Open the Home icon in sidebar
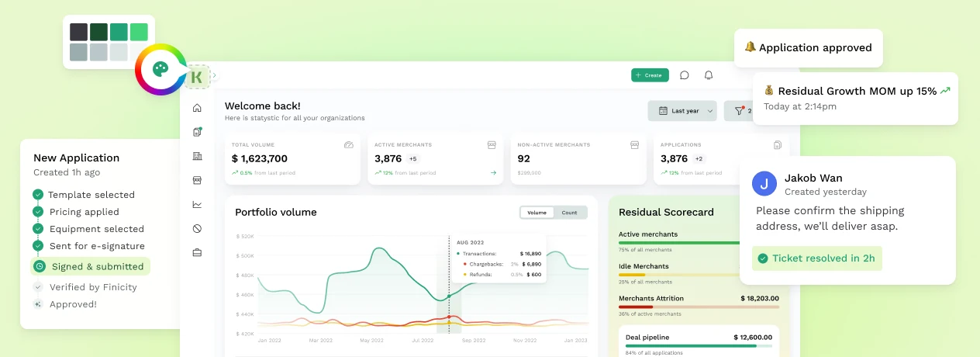 (197, 108)
